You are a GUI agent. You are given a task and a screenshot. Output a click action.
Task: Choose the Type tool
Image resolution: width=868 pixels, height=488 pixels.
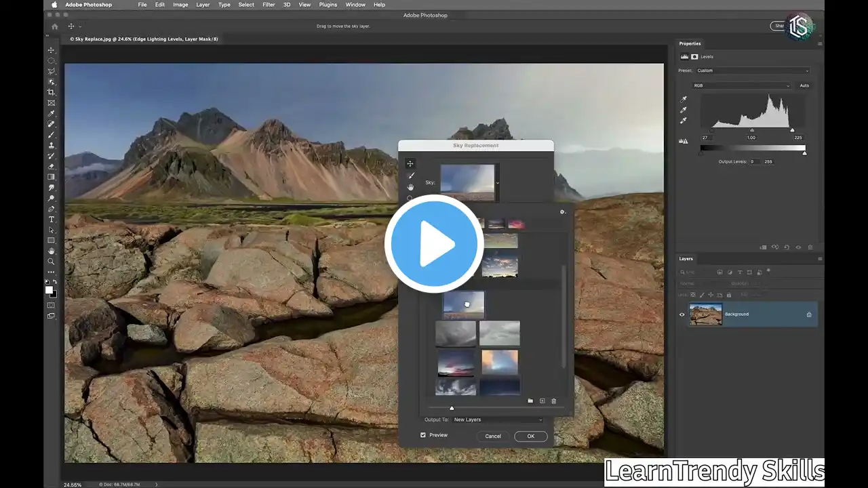51,220
